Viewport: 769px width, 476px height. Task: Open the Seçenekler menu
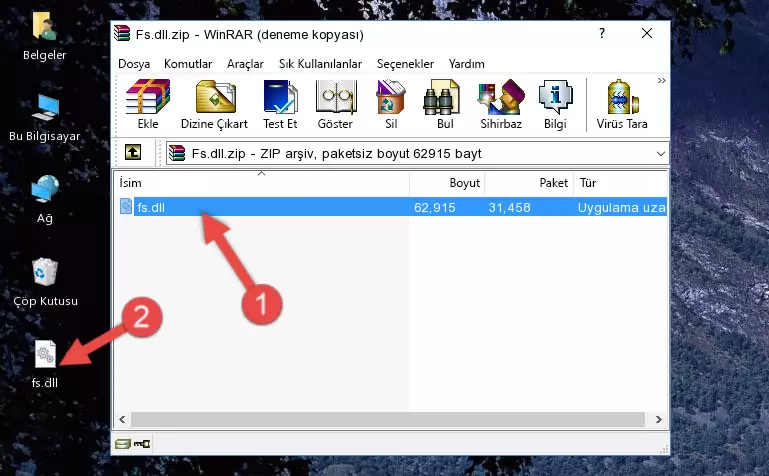coord(405,64)
